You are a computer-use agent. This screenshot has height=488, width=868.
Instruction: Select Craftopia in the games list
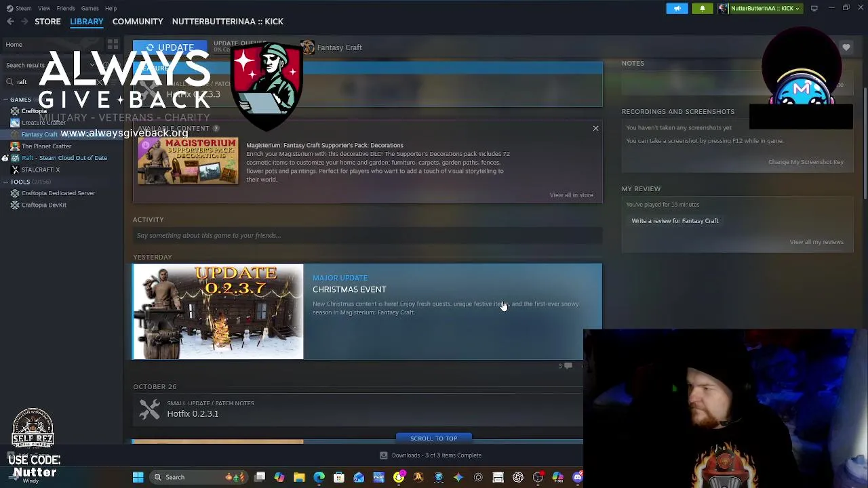click(34, 111)
